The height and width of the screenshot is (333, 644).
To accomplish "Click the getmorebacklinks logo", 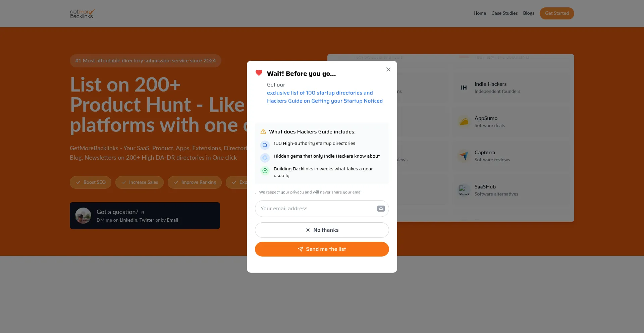I will pyautogui.click(x=83, y=13).
